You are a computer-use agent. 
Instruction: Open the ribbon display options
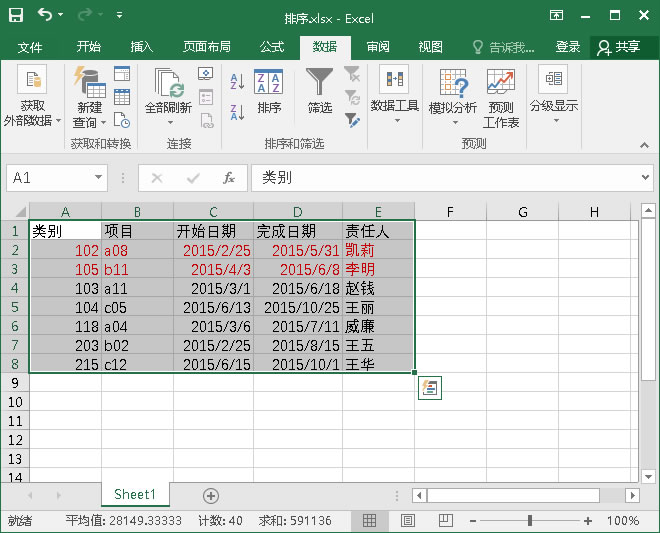pos(556,16)
